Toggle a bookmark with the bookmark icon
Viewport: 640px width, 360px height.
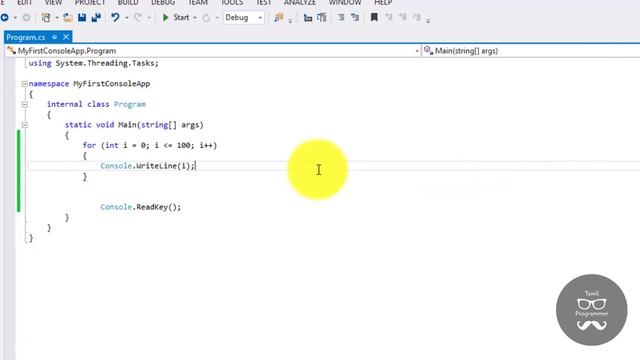pyautogui.click(x=374, y=18)
